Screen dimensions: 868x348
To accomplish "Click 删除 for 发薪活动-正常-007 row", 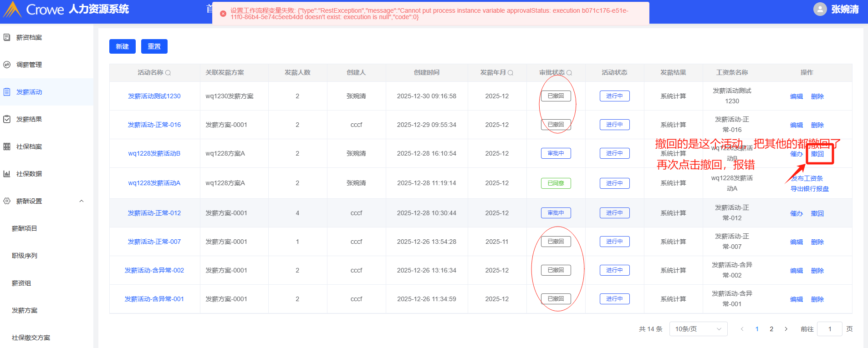I will pyautogui.click(x=817, y=242).
